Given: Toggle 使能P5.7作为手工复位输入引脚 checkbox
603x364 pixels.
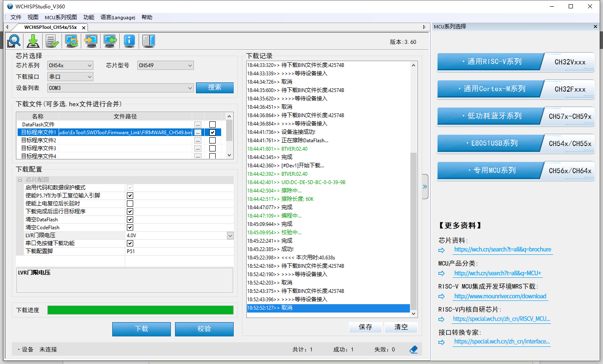Looking at the screenshot, I should pyautogui.click(x=130, y=195).
